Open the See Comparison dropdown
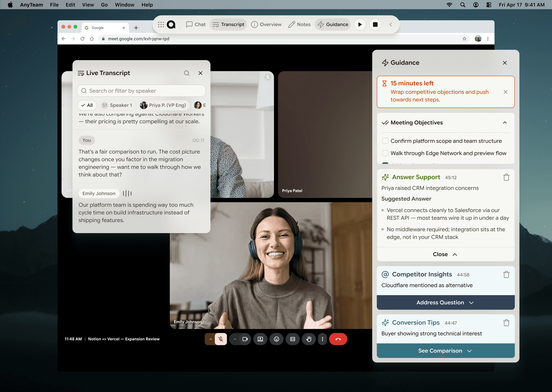 tap(445, 351)
